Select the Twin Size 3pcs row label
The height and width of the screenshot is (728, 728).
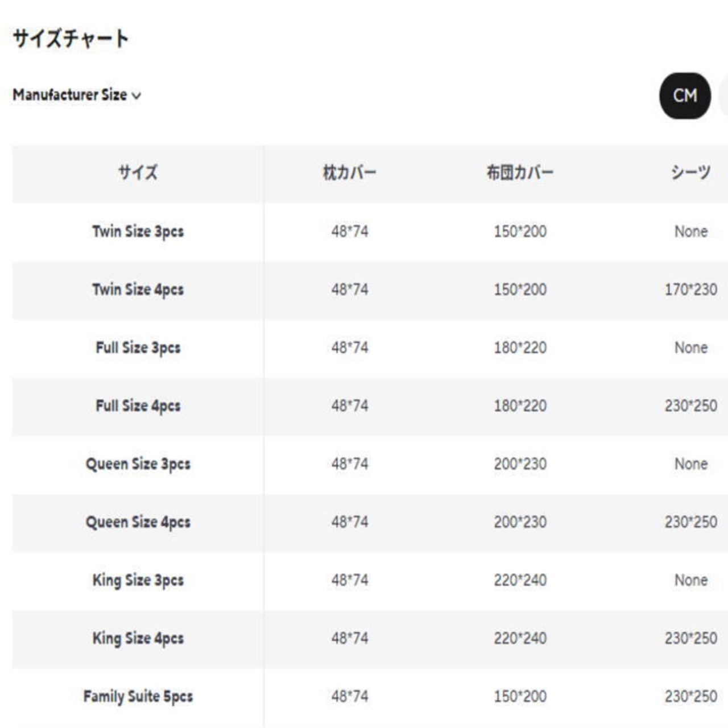138,231
